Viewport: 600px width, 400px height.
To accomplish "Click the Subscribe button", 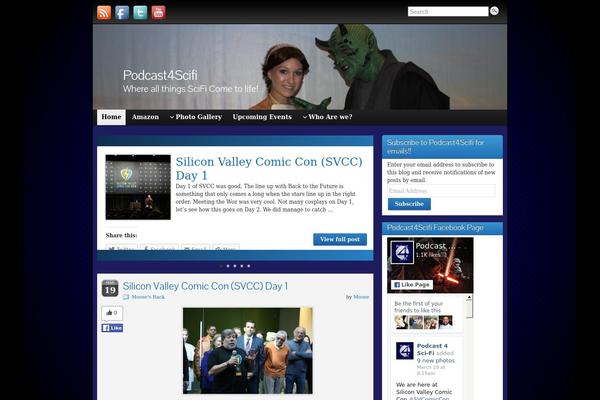I will [x=409, y=204].
